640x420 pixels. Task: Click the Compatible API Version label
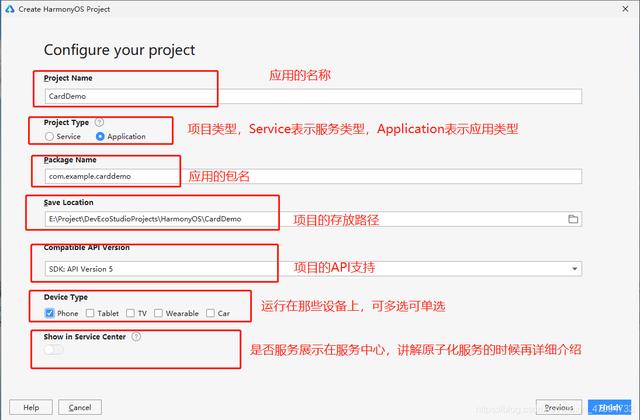87,247
